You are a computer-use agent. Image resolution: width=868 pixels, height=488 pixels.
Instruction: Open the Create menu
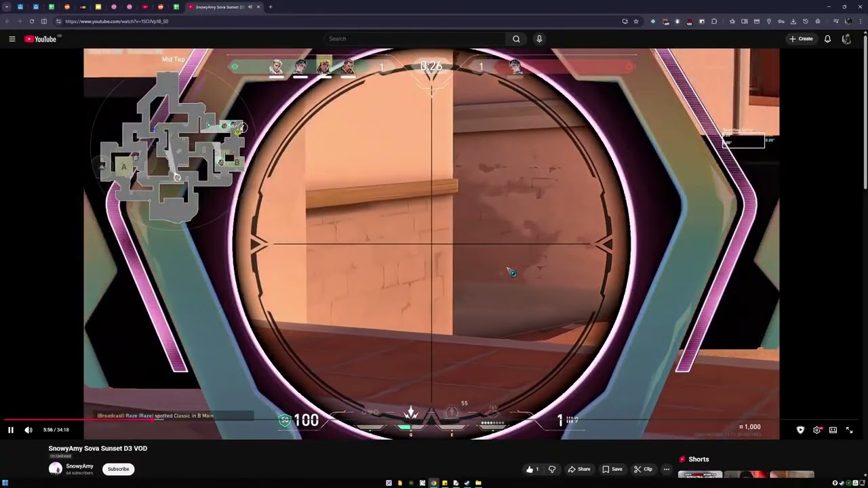[x=801, y=39]
